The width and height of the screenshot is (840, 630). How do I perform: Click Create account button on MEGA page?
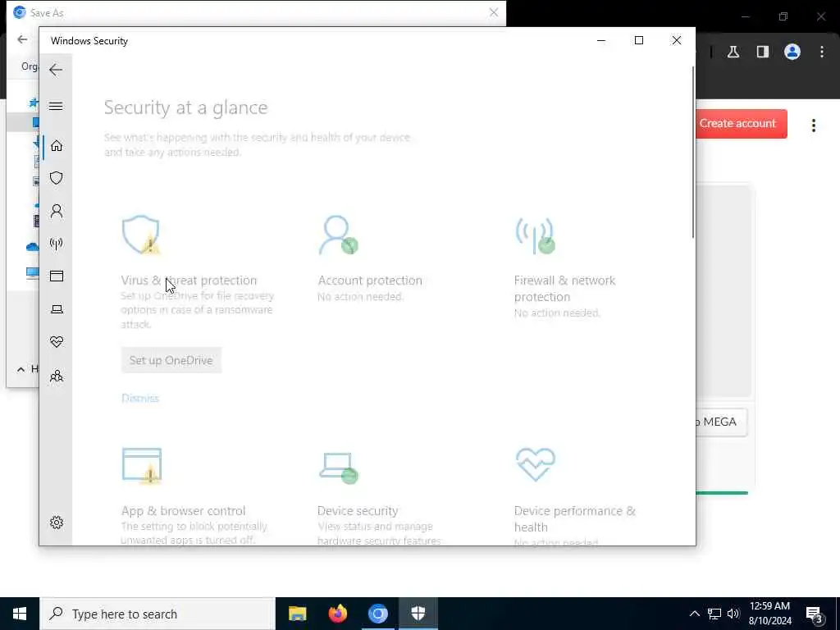(x=742, y=124)
